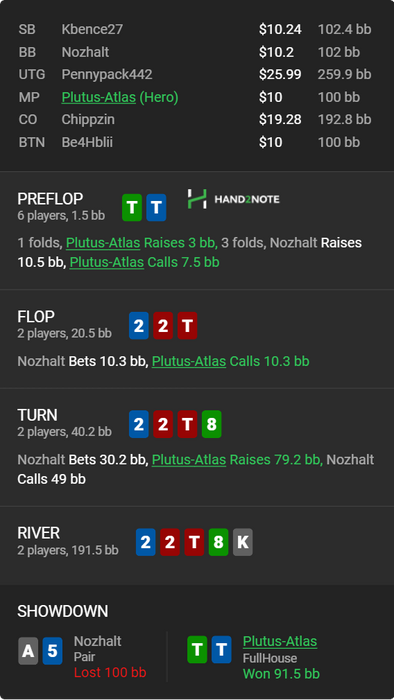
Task: Click the Chippzin cutoff player row
Action: [x=197, y=119]
